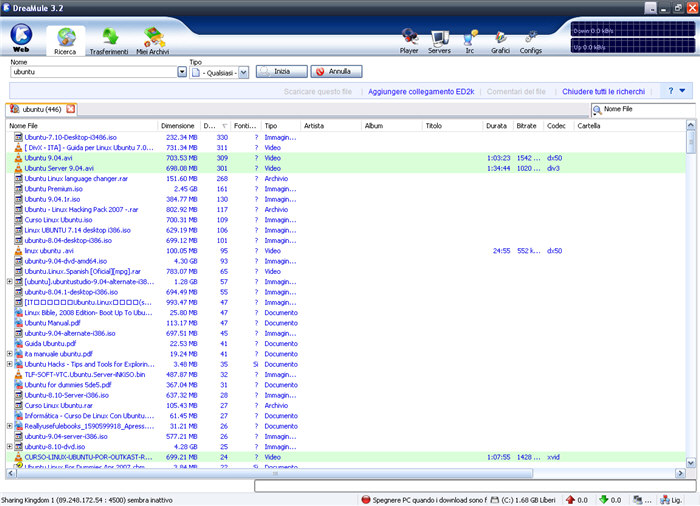Click the VLC cone icon of Ubuntu 9.04.avi

tap(18, 158)
